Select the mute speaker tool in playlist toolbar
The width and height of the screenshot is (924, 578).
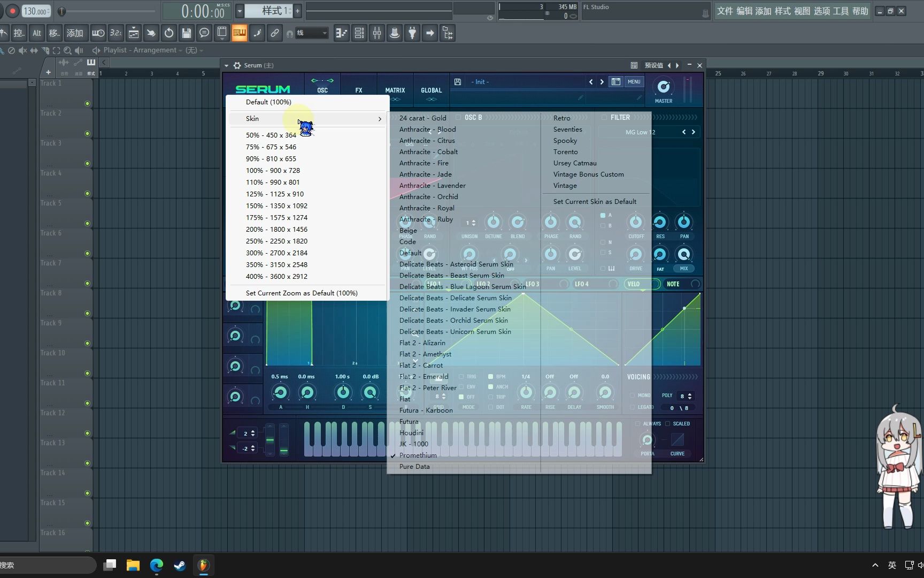22,50
